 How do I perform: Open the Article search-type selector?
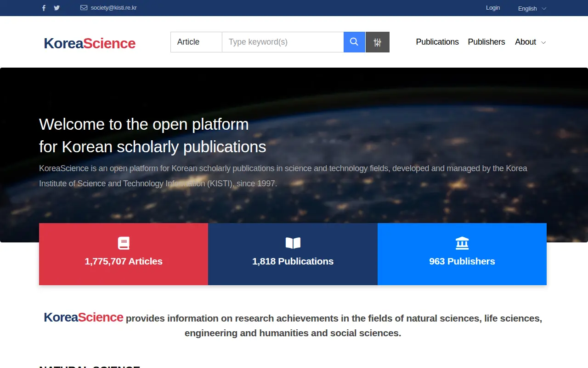point(196,42)
